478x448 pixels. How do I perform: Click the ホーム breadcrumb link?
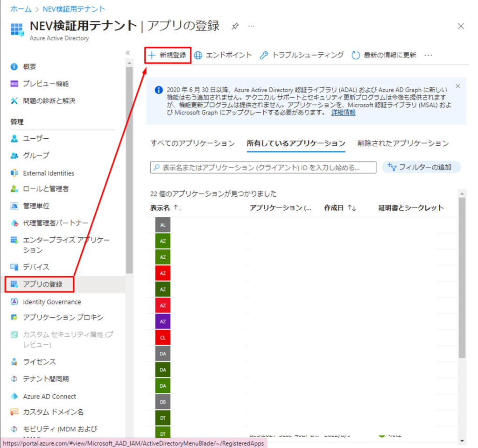21,9
